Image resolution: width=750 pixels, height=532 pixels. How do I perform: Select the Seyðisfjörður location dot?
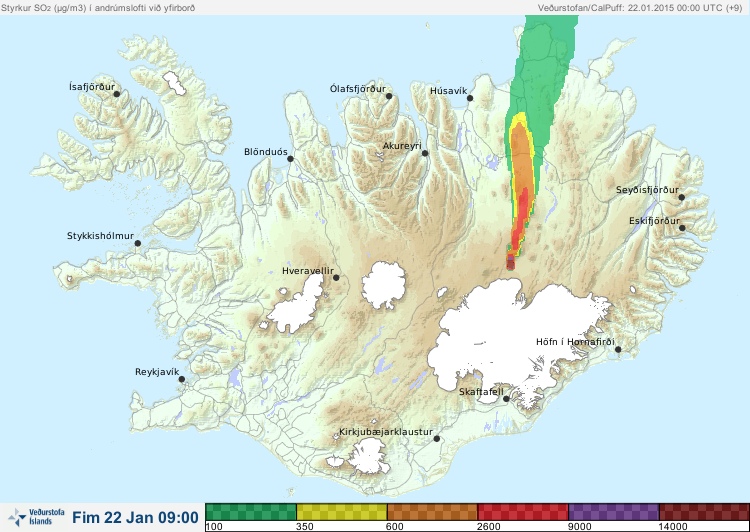click(682, 197)
